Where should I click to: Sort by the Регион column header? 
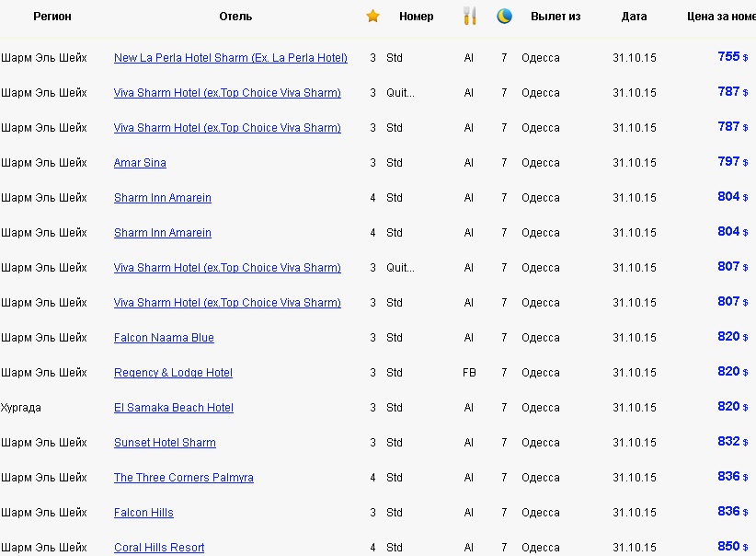pyautogui.click(x=52, y=17)
